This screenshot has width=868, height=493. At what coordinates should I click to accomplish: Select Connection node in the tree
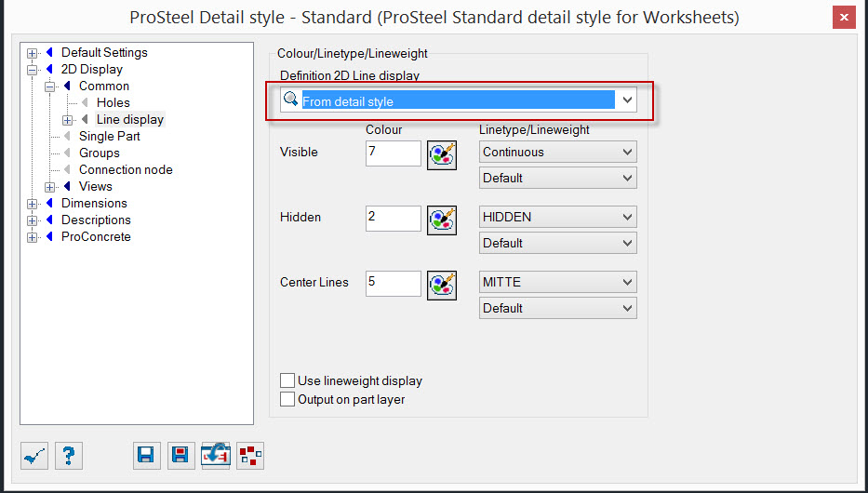pos(126,169)
